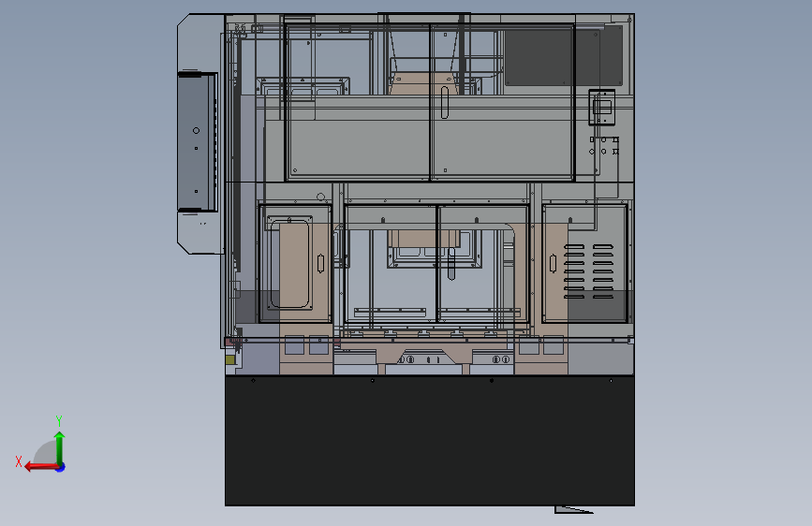Click the blue Z axis dot of triad
The height and width of the screenshot is (526, 812).
pyautogui.click(x=61, y=467)
